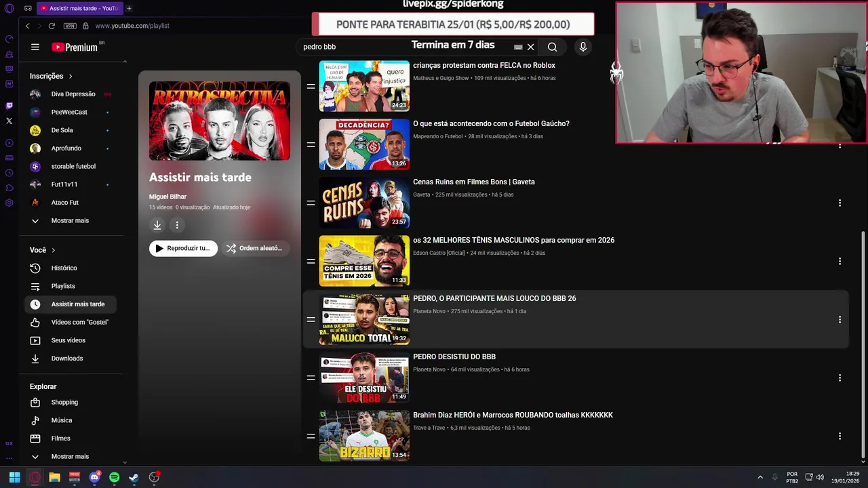868x488 pixels.
Task: Open options menu for PEDRO DESISTIU video
Action: (840, 378)
